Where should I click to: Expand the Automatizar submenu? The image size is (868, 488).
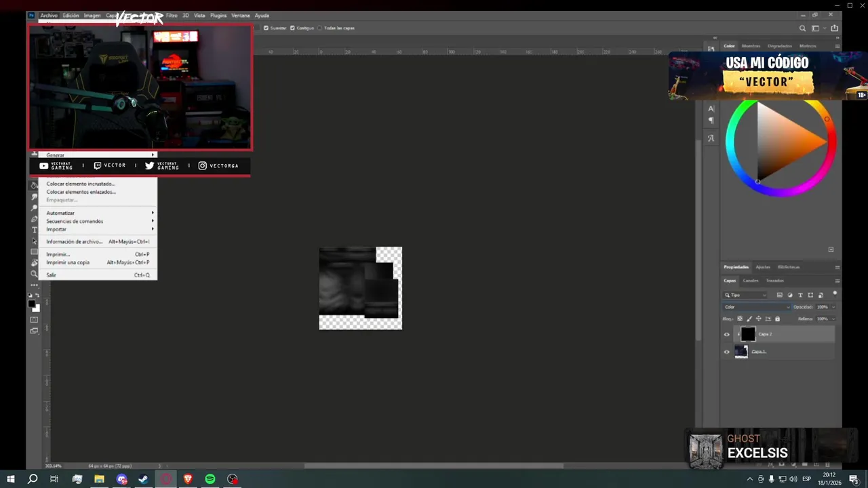98,213
